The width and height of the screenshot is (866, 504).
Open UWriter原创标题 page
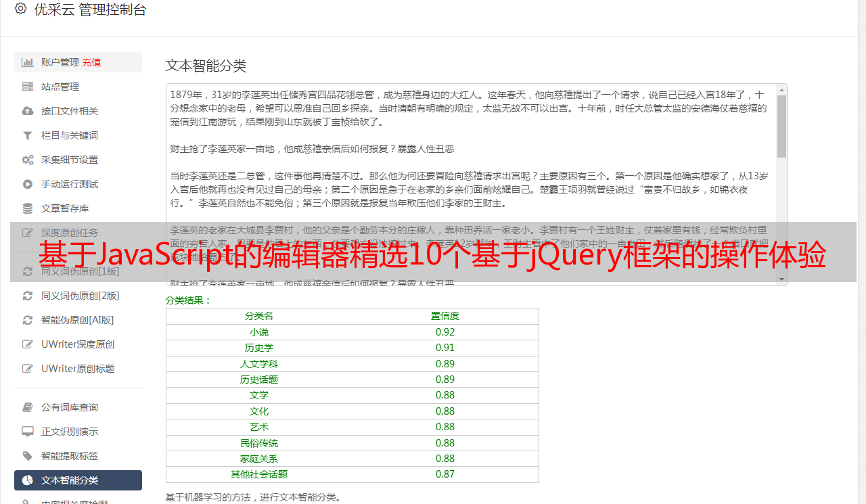[78, 369]
